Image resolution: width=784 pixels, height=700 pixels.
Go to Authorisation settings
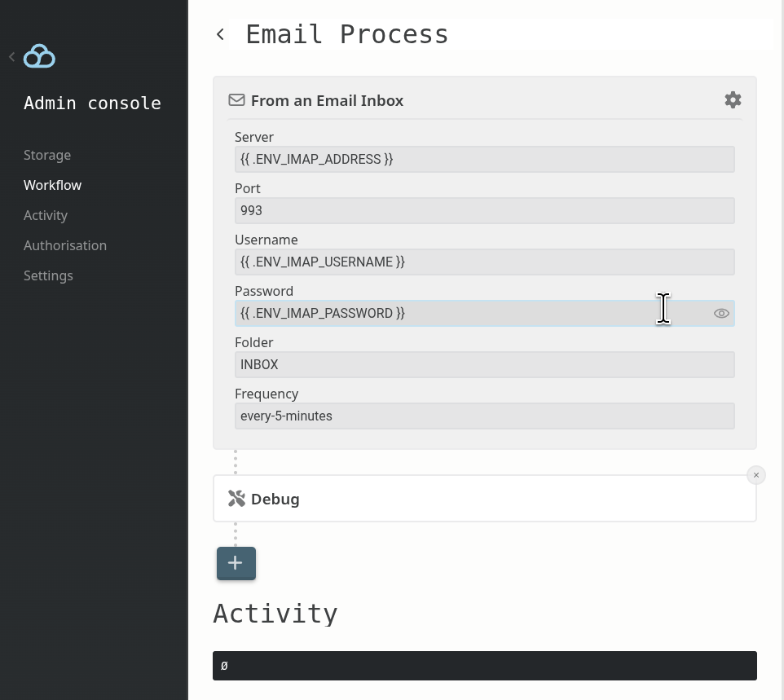[x=65, y=245]
